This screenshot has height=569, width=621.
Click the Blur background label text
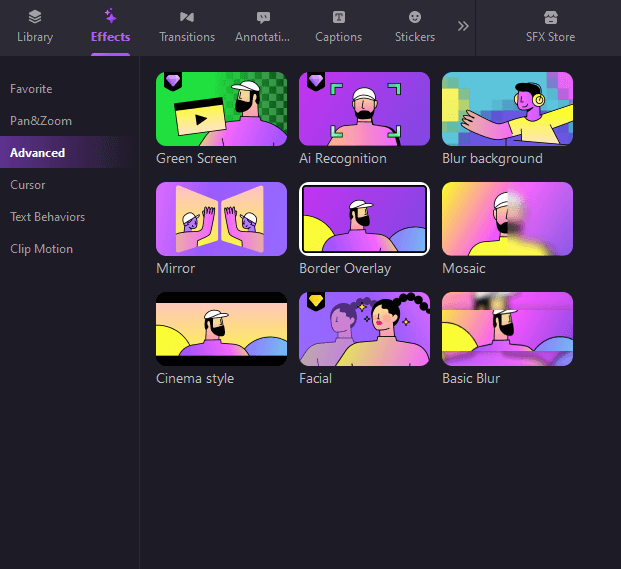[x=492, y=159]
